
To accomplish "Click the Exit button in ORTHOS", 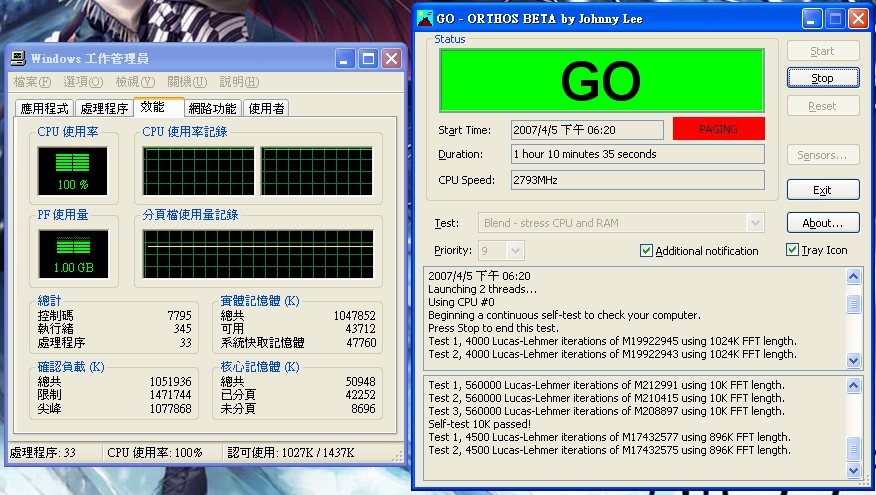I will click(x=823, y=190).
